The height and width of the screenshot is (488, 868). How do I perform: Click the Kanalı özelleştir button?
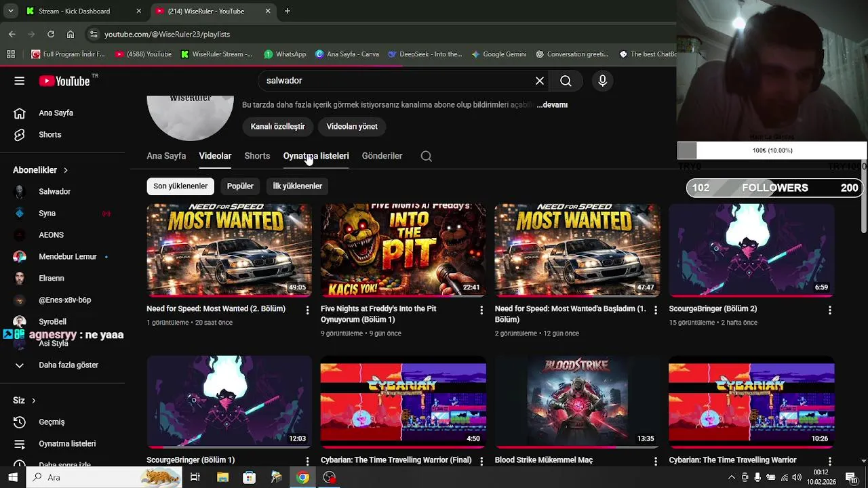tap(277, 127)
